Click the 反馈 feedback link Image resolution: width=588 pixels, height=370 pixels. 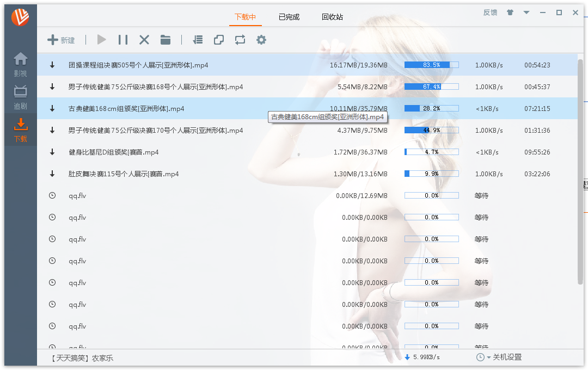click(x=490, y=13)
